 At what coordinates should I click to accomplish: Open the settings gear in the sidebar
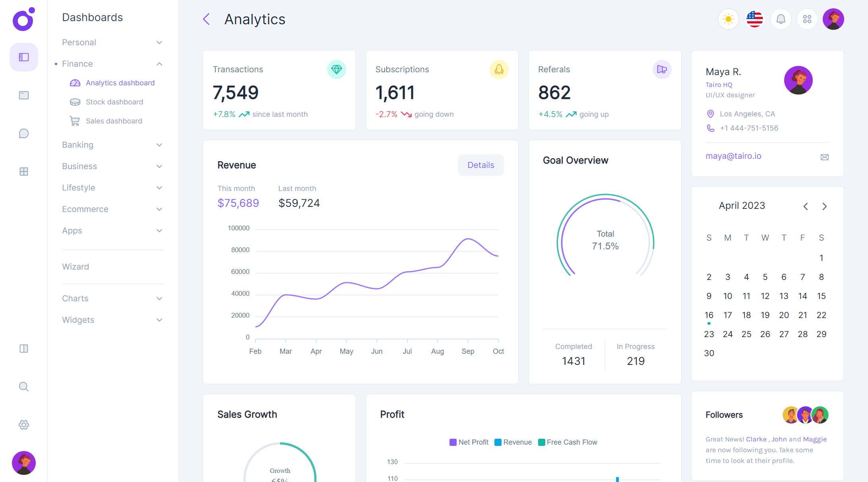coord(23,424)
